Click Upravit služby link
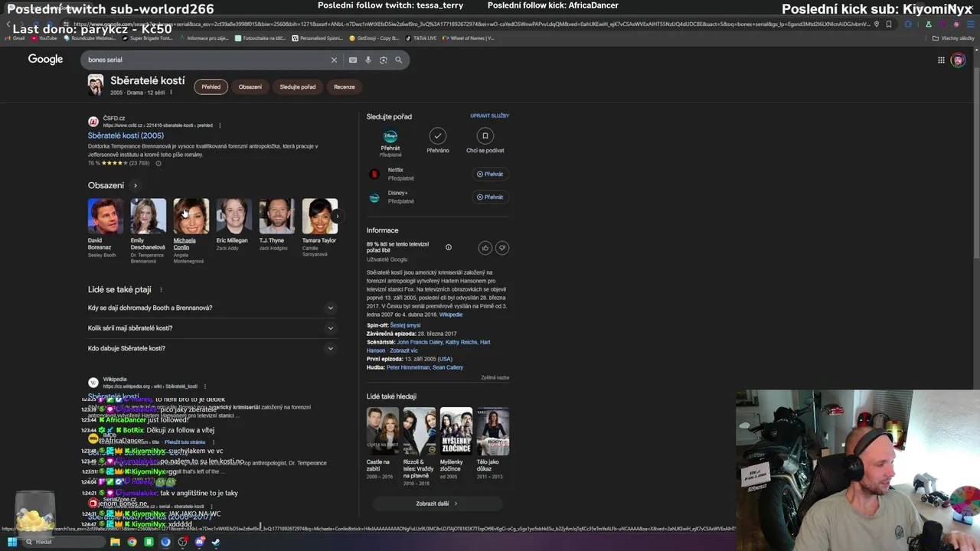The image size is (980, 551). pyautogui.click(x=490, y=116)
